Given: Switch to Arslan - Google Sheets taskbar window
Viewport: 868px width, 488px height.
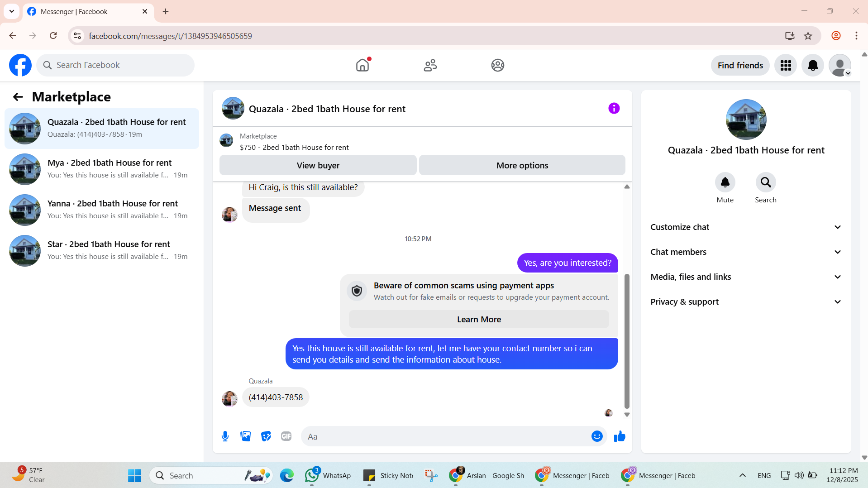Looking at the screenshot, I should (486, 475).
